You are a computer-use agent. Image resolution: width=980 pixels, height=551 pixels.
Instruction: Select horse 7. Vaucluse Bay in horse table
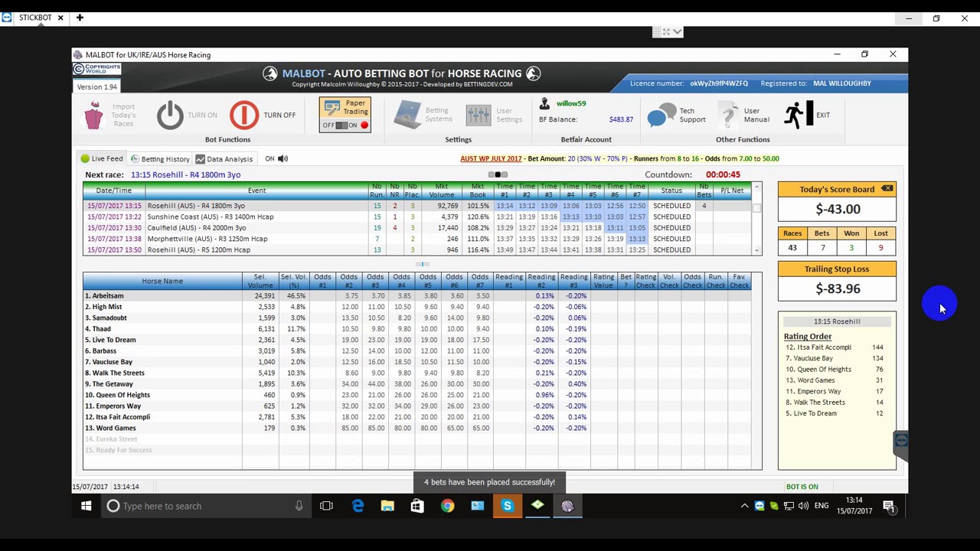(417, 362)
